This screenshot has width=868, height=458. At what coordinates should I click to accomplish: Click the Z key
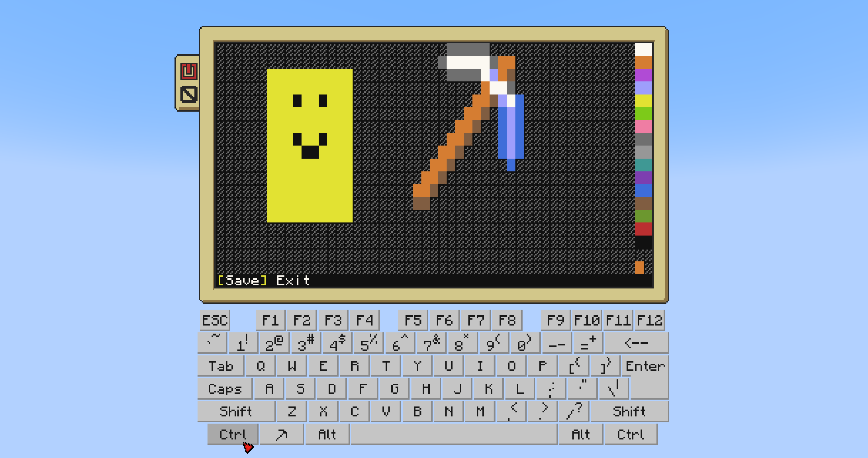(292, 411)
